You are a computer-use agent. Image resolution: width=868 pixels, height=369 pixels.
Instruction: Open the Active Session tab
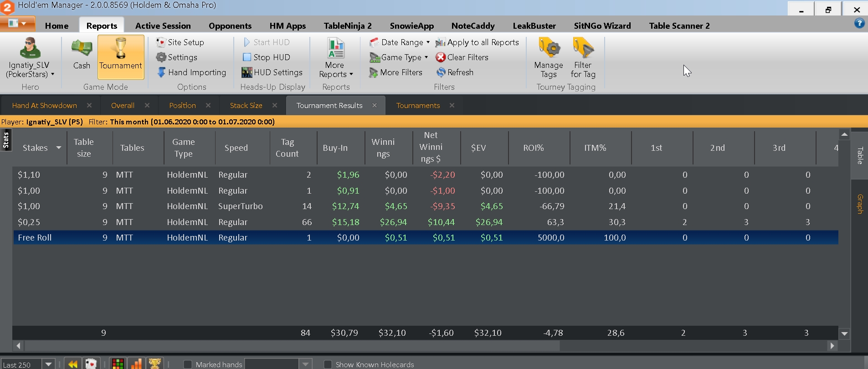[x=163, y=26]
